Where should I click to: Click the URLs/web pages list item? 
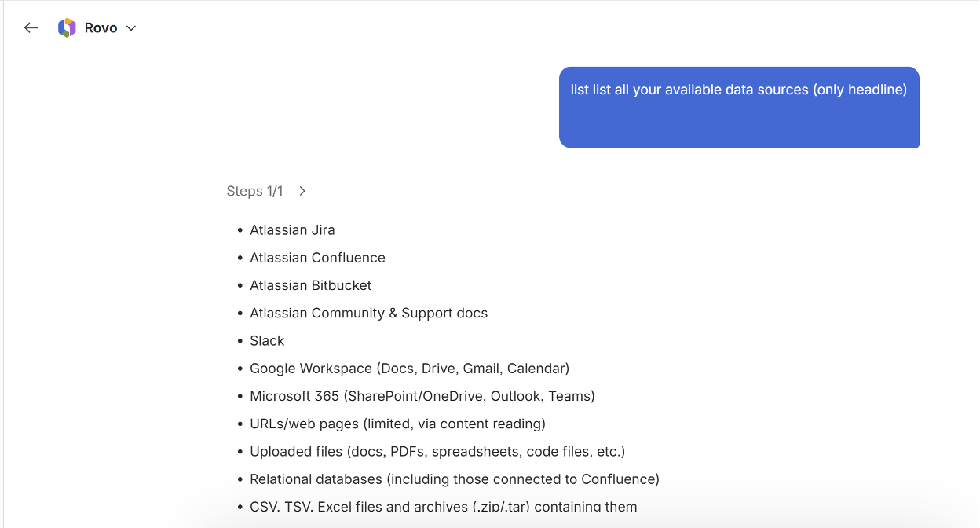click(397, 423)
